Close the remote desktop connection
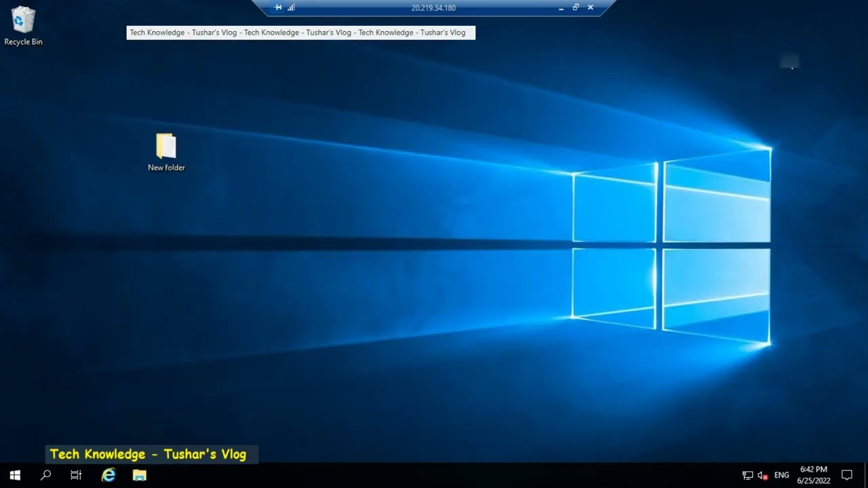 tap(591, 7)
